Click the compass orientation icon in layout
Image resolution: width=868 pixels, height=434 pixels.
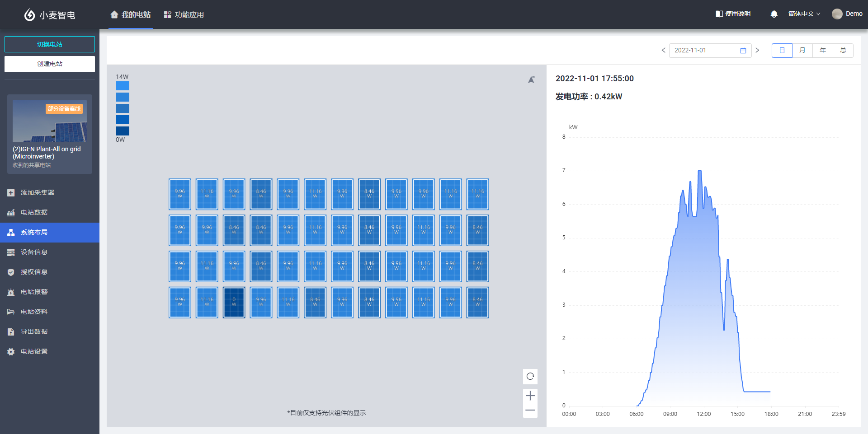tap(532, 79)
